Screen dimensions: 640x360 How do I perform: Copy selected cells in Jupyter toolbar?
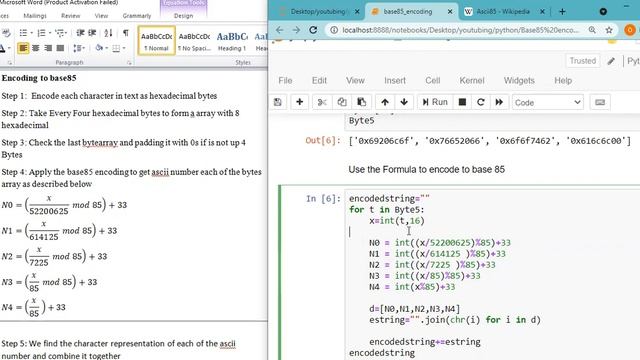[342, 102]
